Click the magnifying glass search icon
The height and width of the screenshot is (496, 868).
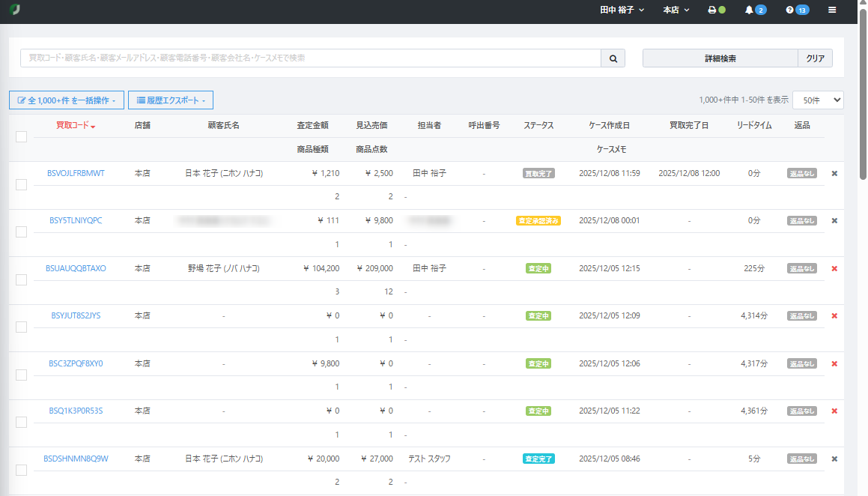[613, 58]
